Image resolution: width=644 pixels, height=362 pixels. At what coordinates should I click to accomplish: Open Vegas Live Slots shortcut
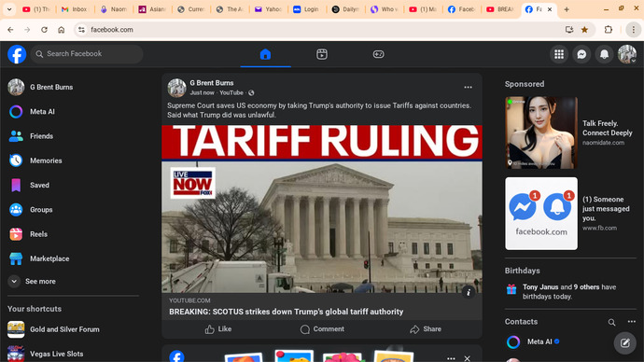[x=73, y=354]
